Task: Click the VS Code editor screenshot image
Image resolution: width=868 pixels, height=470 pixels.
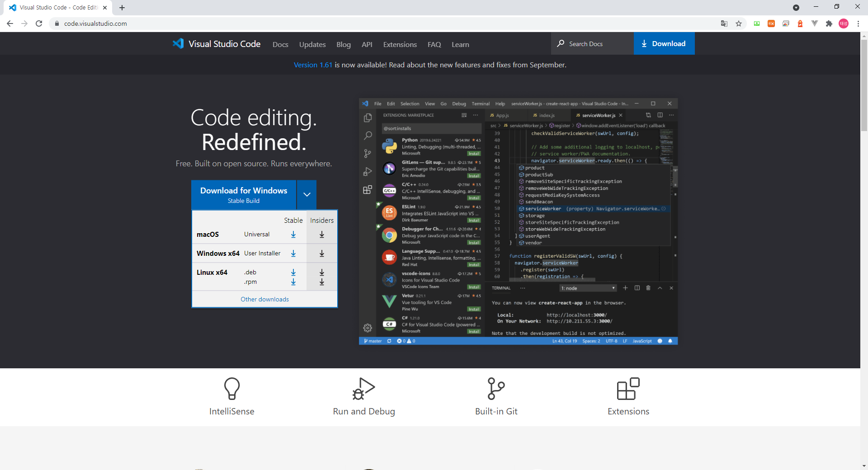Action: pyautogui.click(x=518, y=221)
